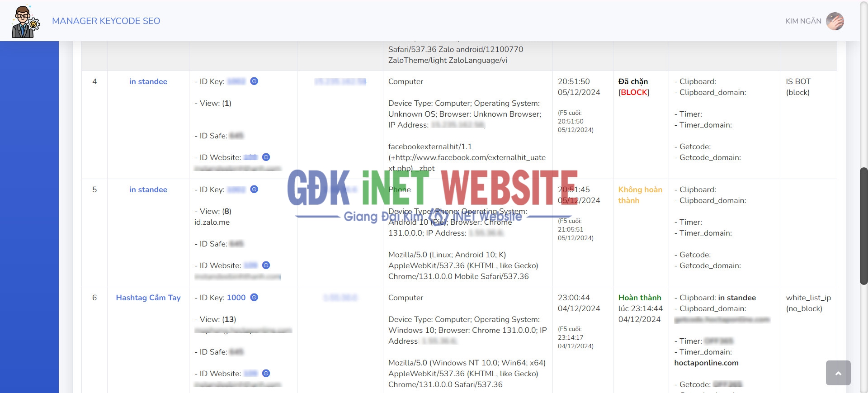868x393 pixels.
Task: Open the MANAGER KEYCODE SEO home link
Action: pos(106,21)
